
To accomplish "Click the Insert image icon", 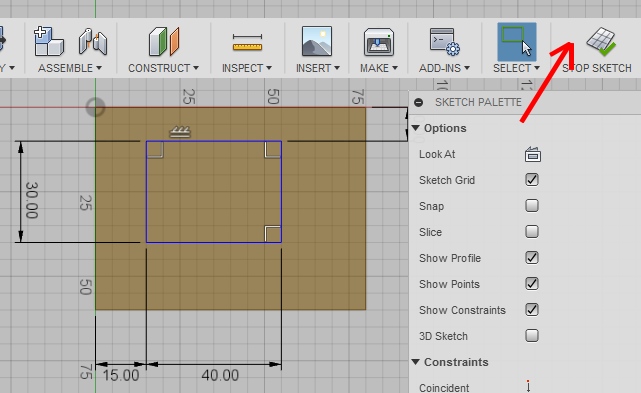I will (x=317, y=41).
